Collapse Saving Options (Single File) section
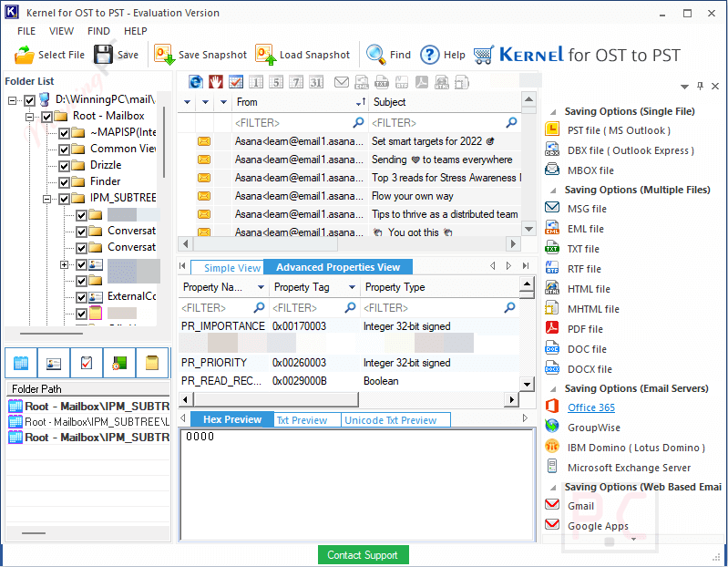 click(x=553, y=112)
